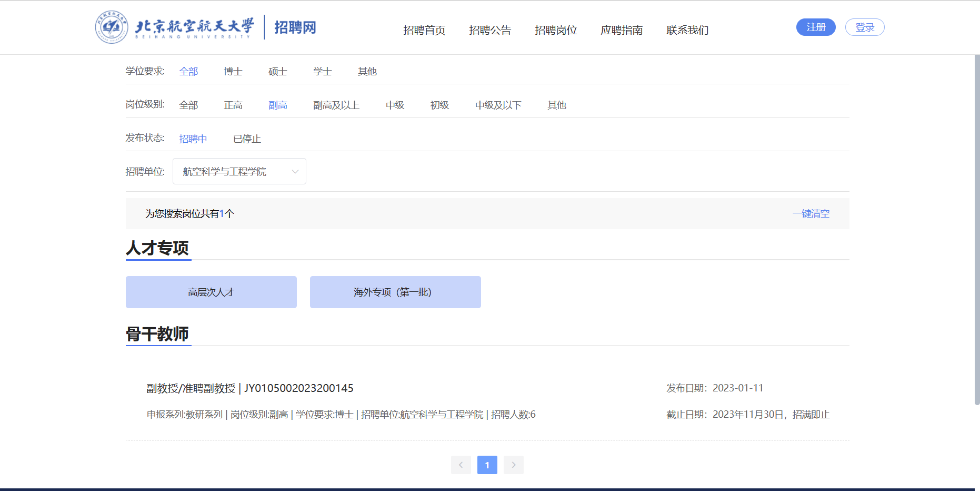Open the 副教授/准聘副教授 job posting
Image resolution: width=980 pixels, height=491 pixels.
point(250,388)
